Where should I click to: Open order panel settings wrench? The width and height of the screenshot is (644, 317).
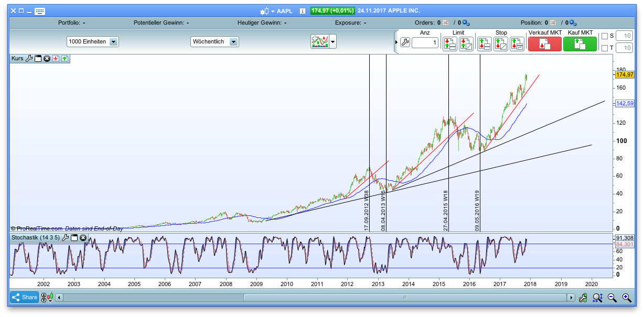(x=404, y=42)
